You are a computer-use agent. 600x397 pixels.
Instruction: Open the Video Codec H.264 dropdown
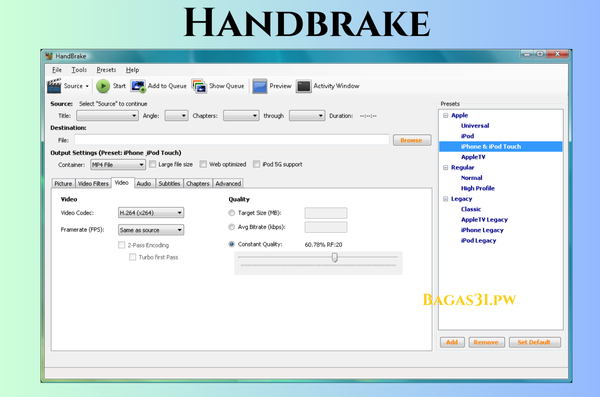[x=151, y=213]
